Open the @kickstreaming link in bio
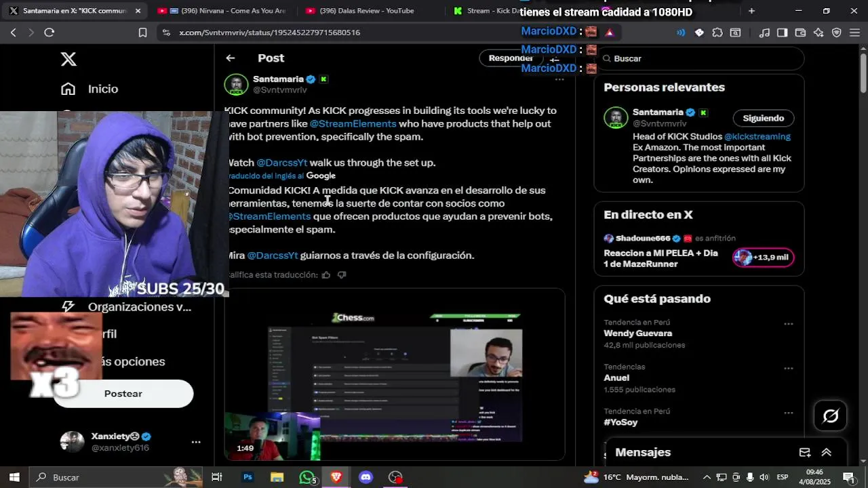Screen dimensions: 868x488 click(757, 136)
